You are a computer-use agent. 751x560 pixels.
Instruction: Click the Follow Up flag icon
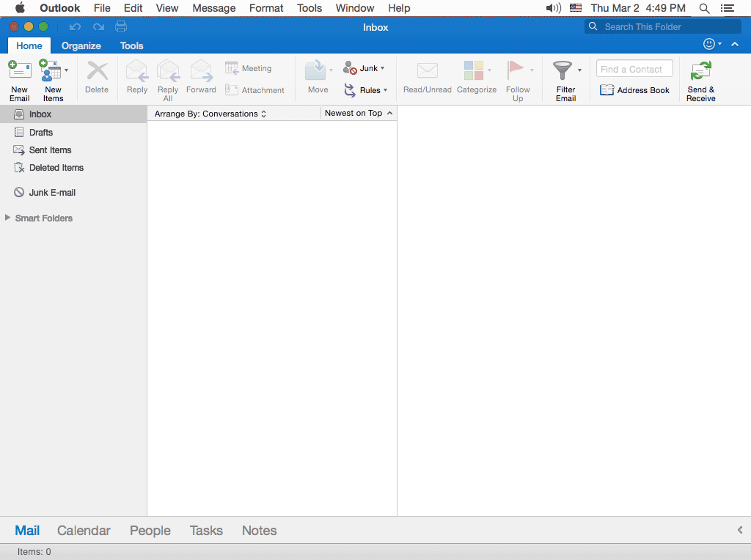(516, 70)
